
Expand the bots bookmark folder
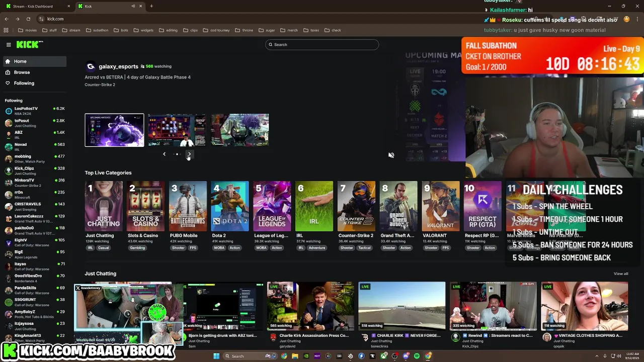click(x=121, y=30)
